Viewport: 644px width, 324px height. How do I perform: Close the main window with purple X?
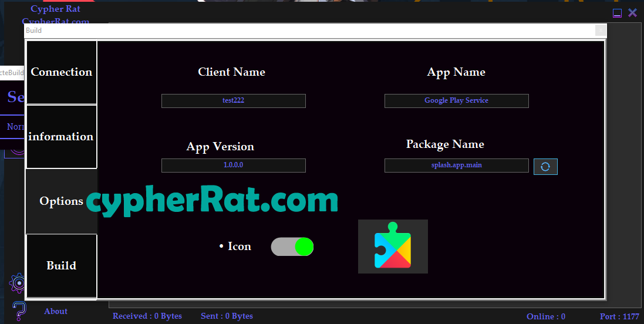[x=632, y=13]
